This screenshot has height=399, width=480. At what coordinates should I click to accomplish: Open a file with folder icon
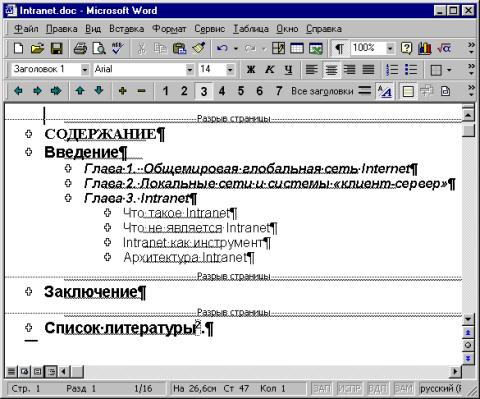click(x=37, y=49)
